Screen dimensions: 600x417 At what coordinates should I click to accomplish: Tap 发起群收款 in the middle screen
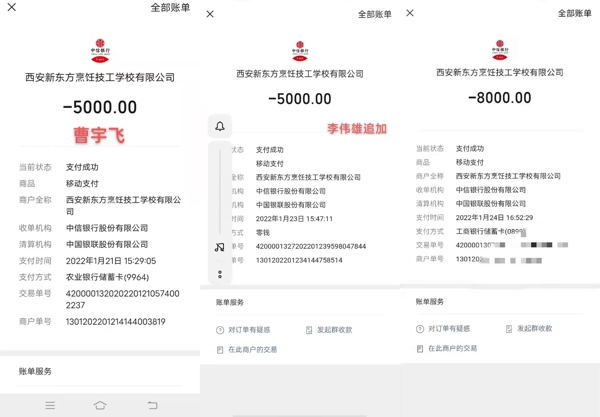coord(334,330)
